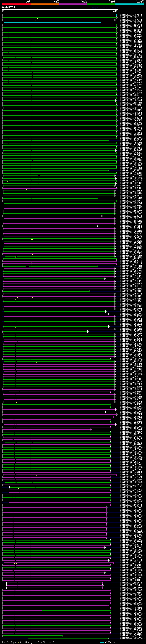Choose hit label UniRef100_B4JAK1
The height and width of the screenshot is (644, 146).
point(131,404)
